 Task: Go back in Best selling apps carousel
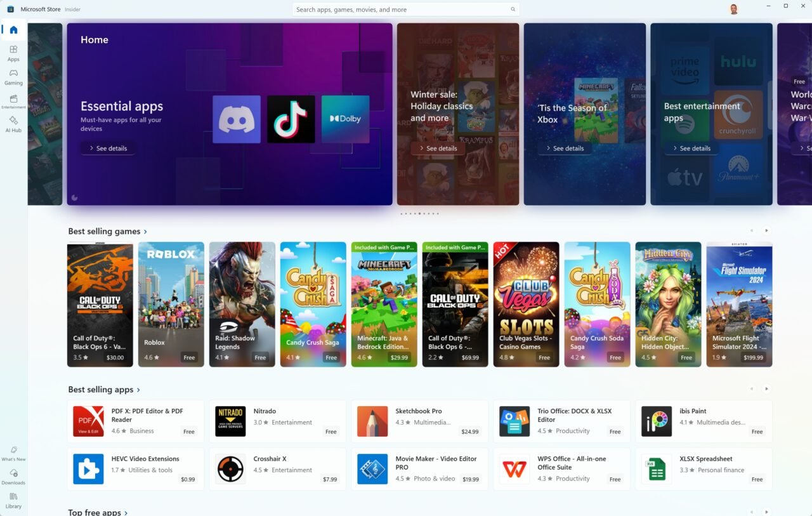(x=751, y=388)
